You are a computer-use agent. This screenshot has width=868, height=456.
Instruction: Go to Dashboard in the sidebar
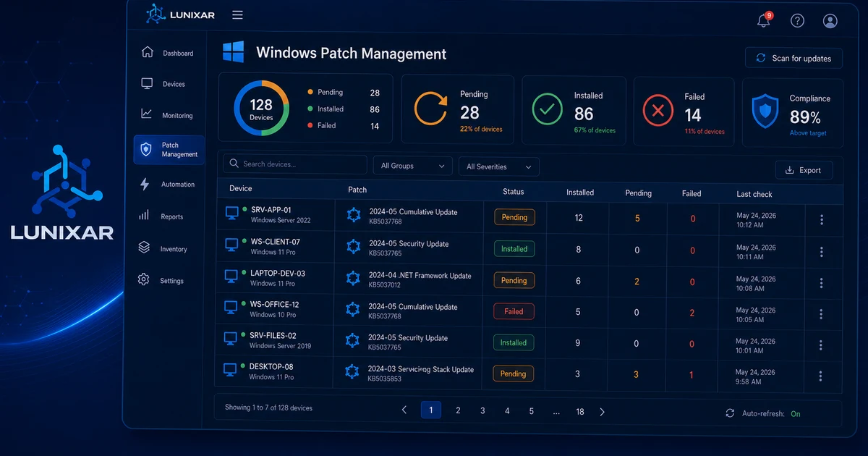tap(168, 53)
